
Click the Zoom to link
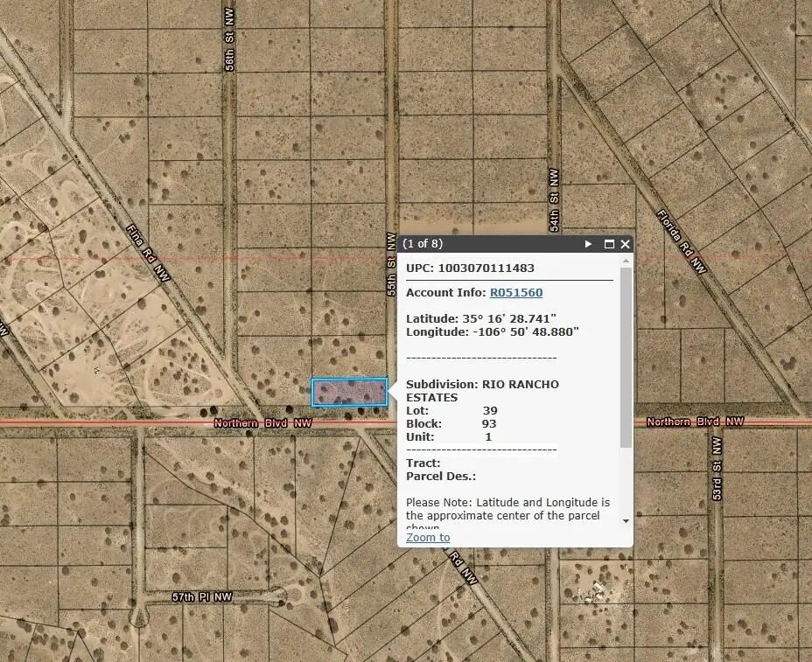click(428, 537)
